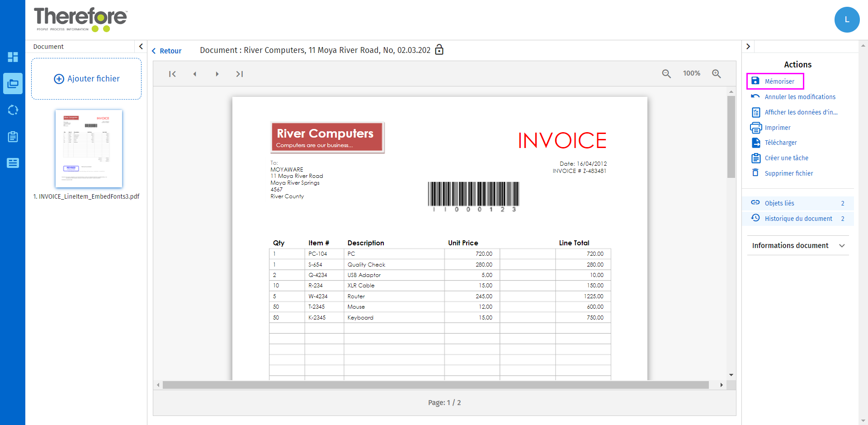Click the printer icon
868x425 pixels.
tap(756, 128)
